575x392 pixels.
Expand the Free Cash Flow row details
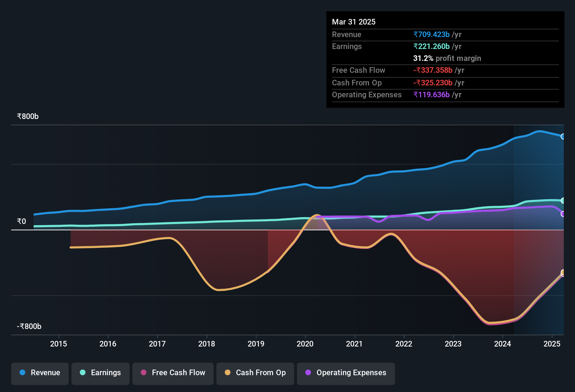(x=358, y=70)
